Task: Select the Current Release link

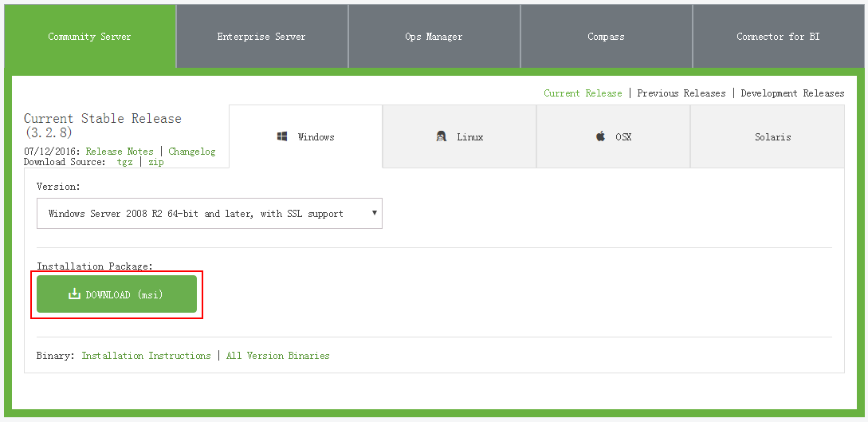Action: [583, 93]
